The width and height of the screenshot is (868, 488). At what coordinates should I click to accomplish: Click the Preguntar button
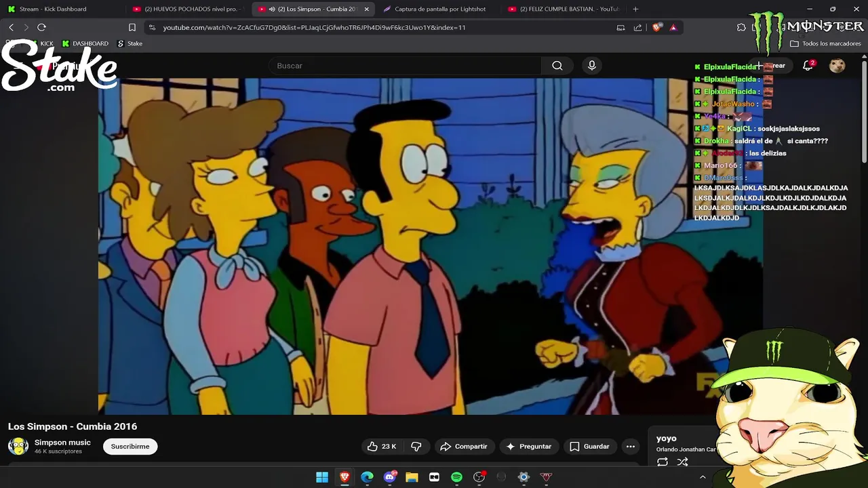[x=529, y=447]
